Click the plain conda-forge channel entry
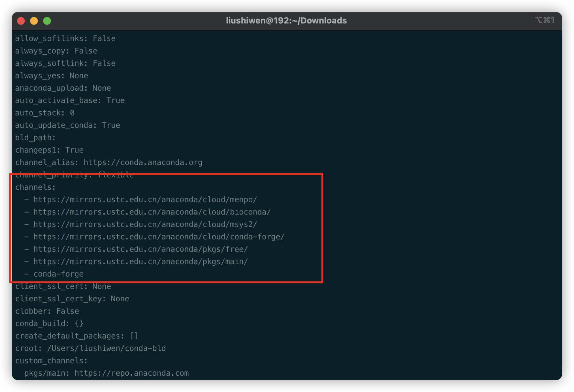This screenshot has width=574, height=392. (58, 274)
